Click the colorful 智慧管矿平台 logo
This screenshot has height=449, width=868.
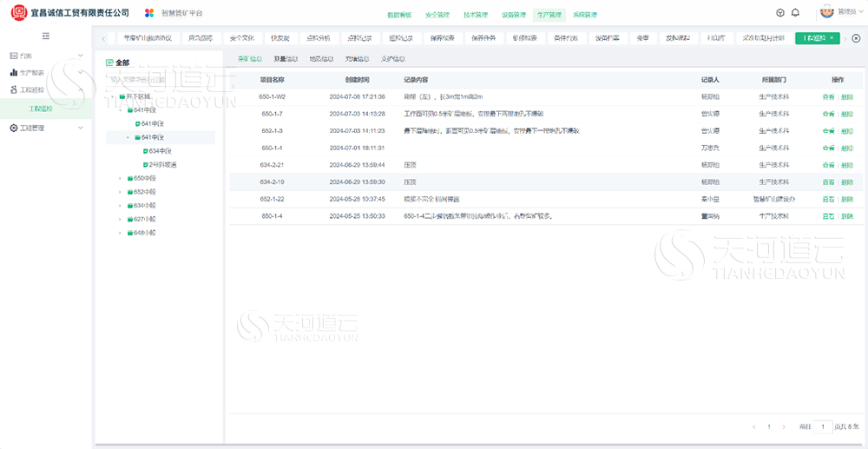coord(149,13)
